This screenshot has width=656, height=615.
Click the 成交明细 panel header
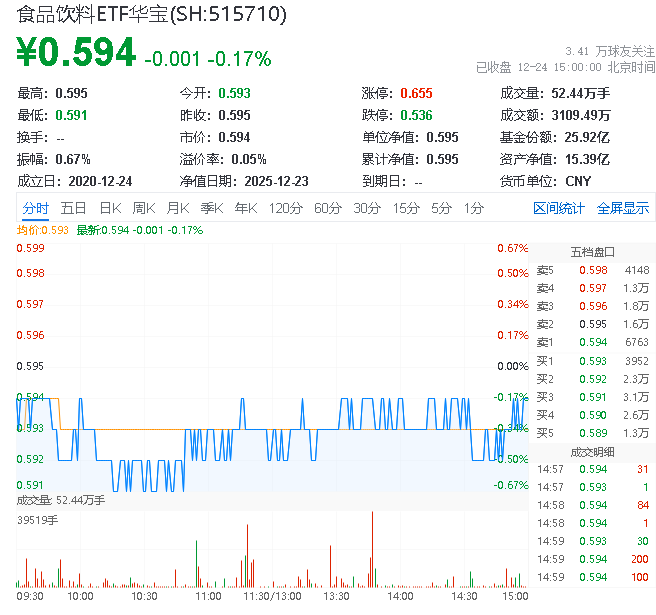point(592,451)
